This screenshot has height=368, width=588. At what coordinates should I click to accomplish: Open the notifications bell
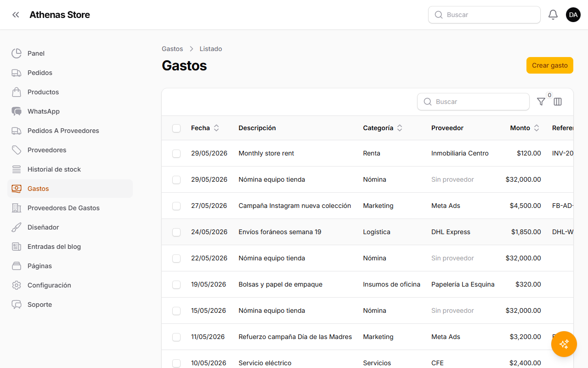(x=553, y=15)
